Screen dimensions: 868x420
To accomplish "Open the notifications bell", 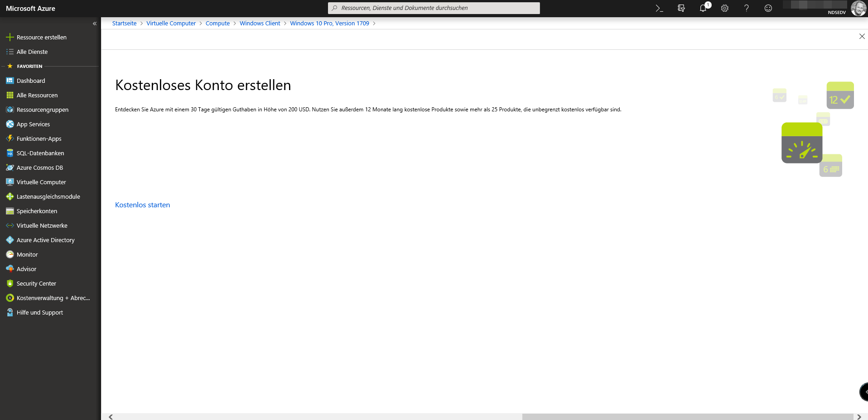I will [703, 8].
